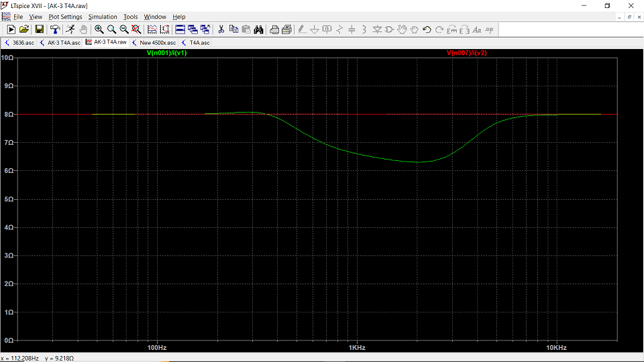Open Control Panel hammer icon
The height and width of the screenshot is (362, 644).
(54, 29)
